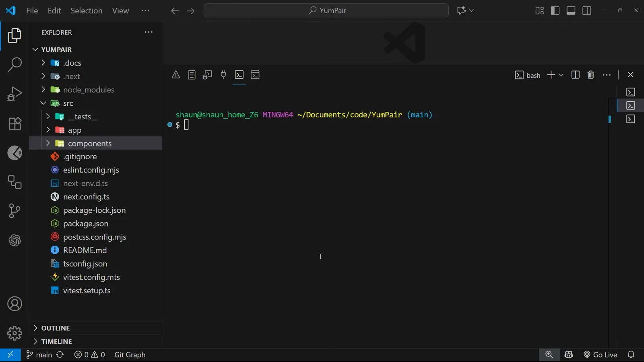Kill terminal with trash icon
Viewport: 644px width, 362px height.
click(x=591, y=75)
